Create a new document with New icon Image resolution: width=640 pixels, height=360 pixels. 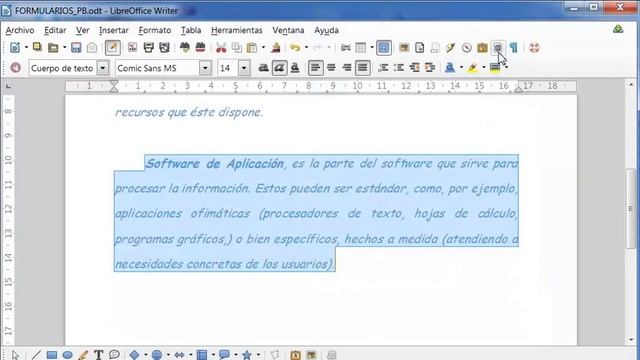tap(15, 47)
